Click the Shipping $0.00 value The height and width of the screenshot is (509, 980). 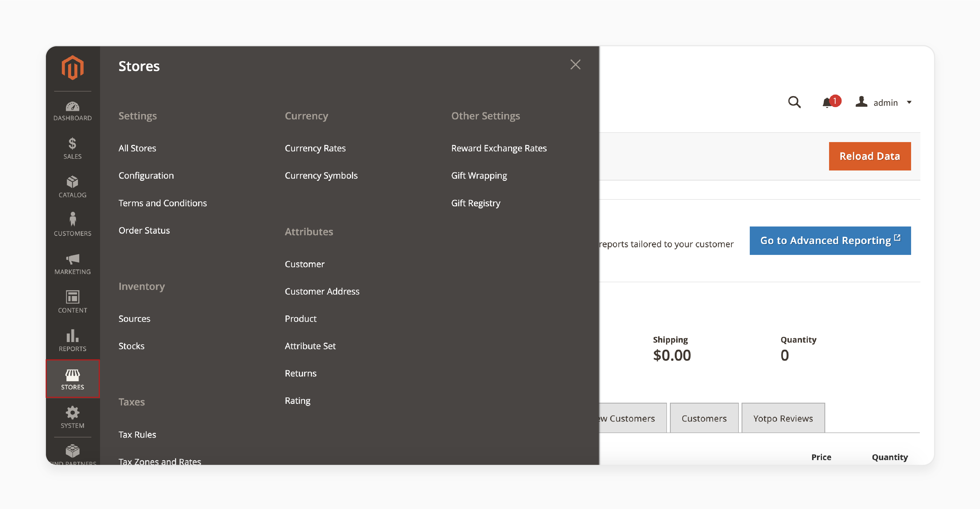pos(672,355)
